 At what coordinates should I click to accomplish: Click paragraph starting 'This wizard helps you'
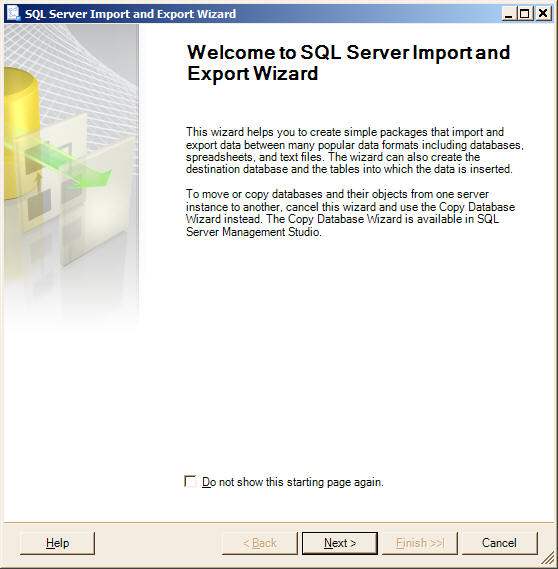coord(354,151)
